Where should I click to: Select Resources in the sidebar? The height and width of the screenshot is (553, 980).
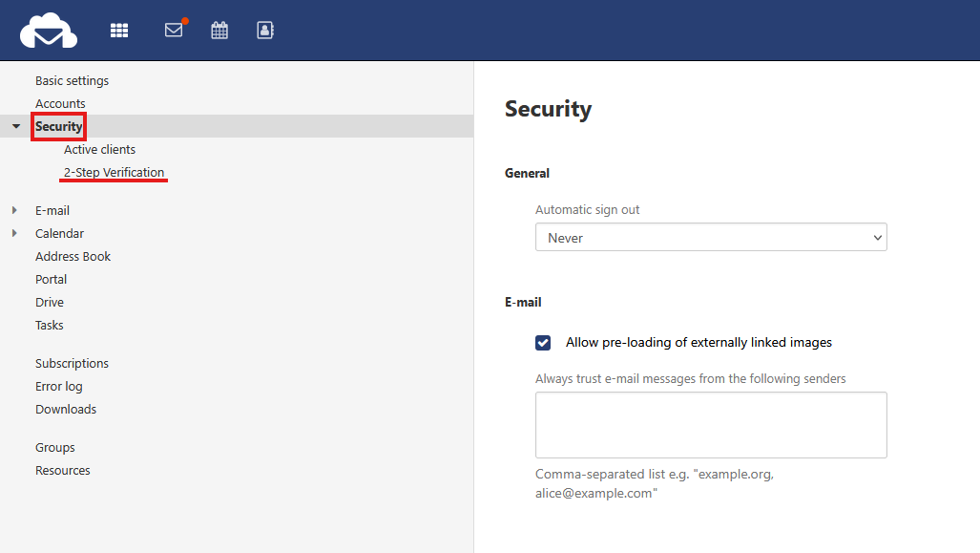(x=63, y=470)
